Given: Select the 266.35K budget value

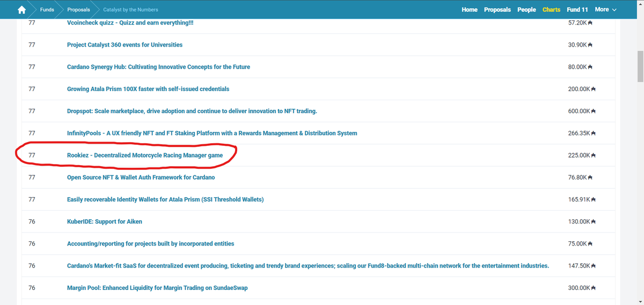Looking at the screenshot, I should 582,133.
